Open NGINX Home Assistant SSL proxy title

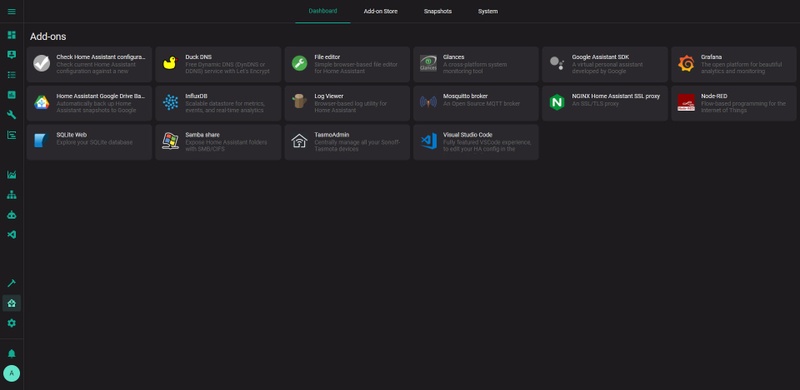pyautogui.click(x=616, y=96)
